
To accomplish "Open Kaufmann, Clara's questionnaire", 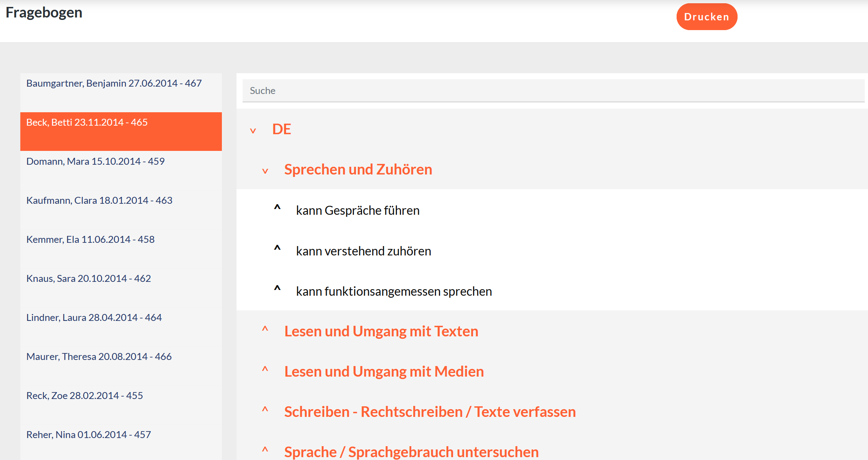I will (99, 201).
